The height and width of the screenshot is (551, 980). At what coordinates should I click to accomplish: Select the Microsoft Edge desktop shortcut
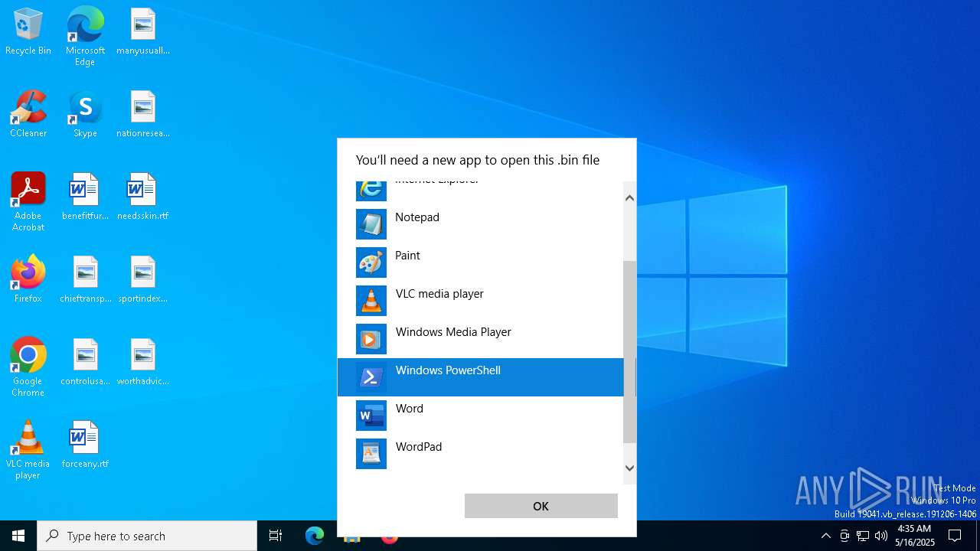85,36
